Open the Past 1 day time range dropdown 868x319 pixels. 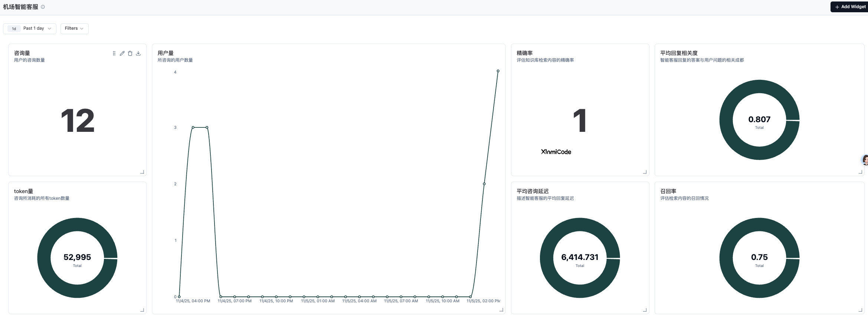[30, 29]
